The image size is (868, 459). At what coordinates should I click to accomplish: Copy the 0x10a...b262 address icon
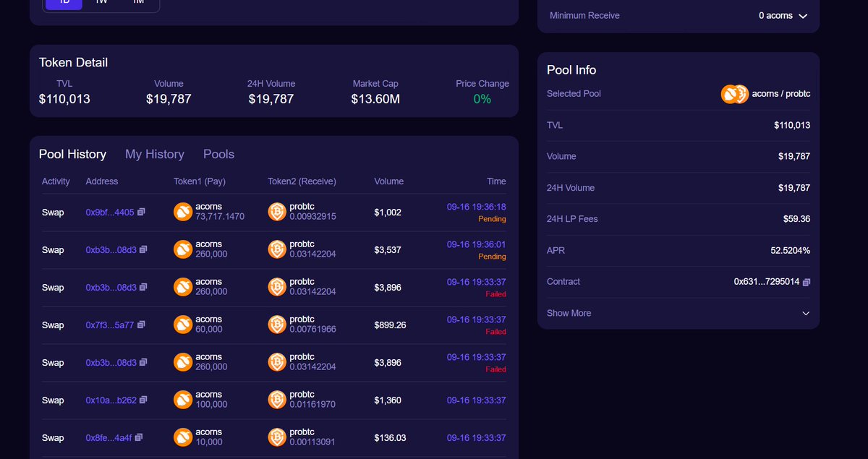point(143,400)
